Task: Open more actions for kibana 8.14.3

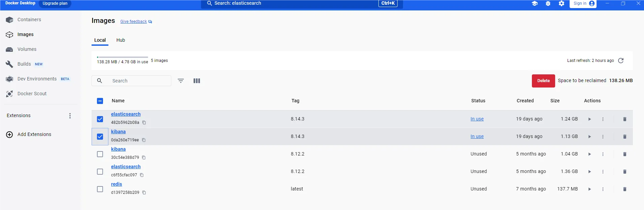Action: 603,137
